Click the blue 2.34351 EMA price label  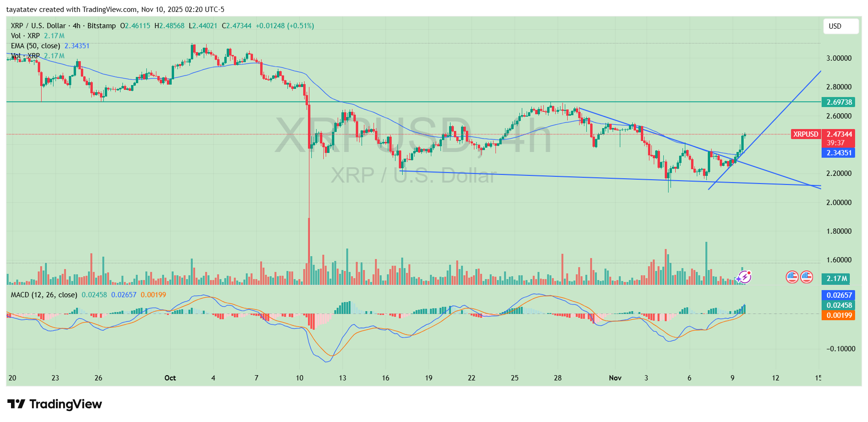tap(839, 153)
